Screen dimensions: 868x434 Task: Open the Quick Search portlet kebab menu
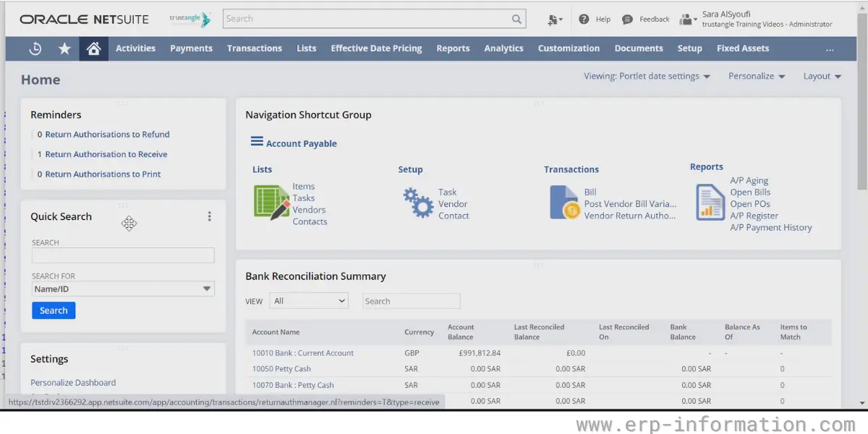(210, 216)
